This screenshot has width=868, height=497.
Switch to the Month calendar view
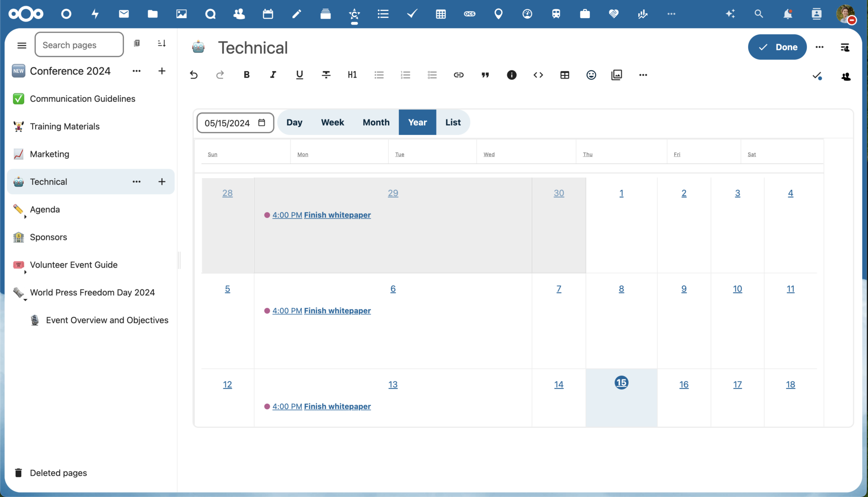(x=376, y=122)
